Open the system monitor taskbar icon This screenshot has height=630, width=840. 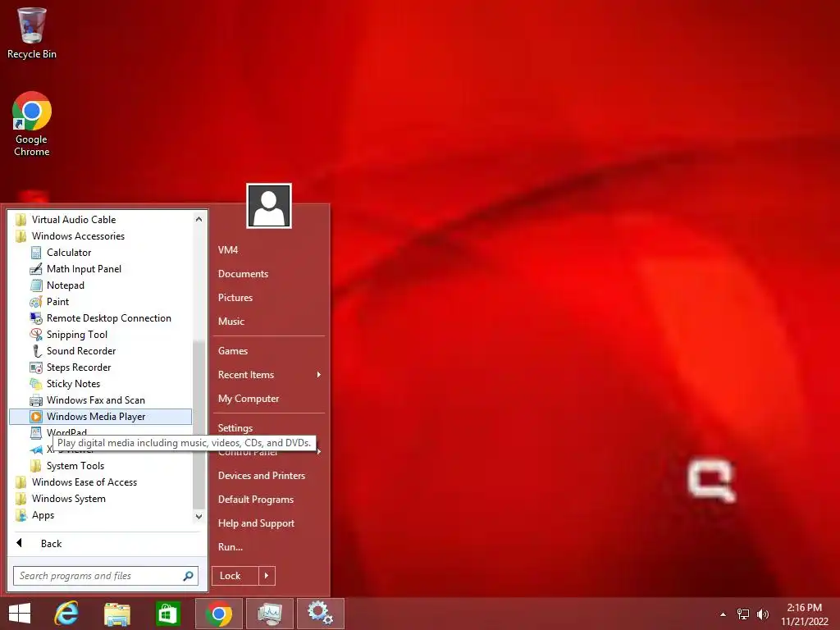click(269, 614)
